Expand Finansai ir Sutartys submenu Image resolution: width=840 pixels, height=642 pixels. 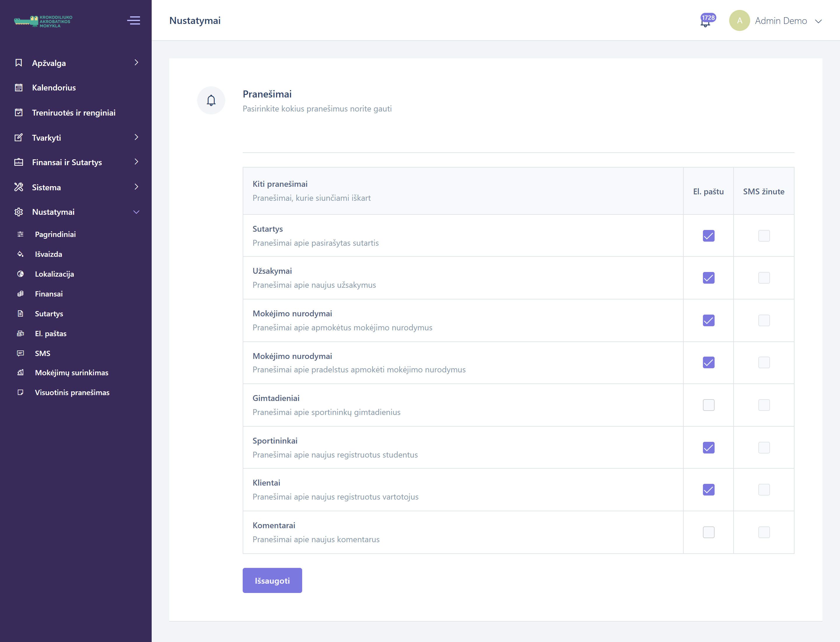pyautogui.click(x=136, y=162)
